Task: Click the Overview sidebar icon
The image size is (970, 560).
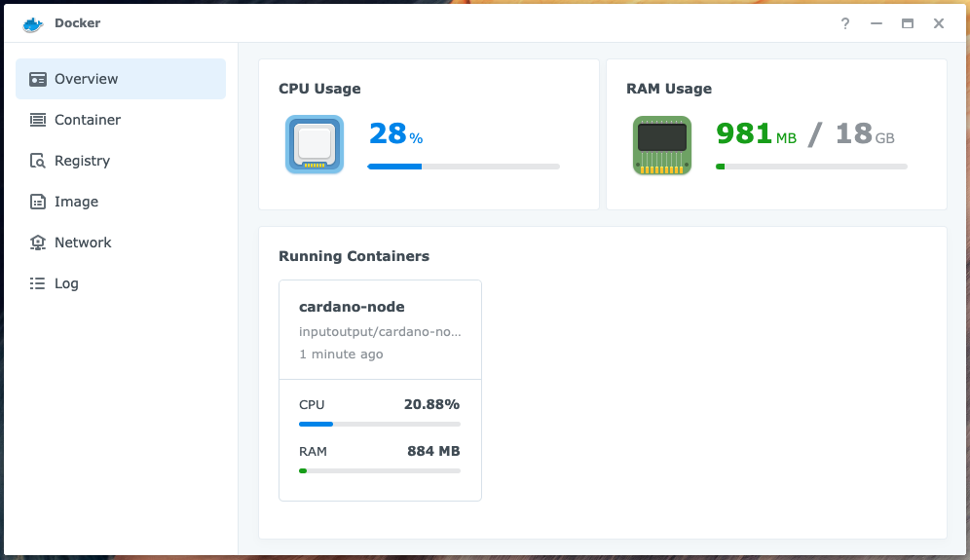Action: [38, 79]
